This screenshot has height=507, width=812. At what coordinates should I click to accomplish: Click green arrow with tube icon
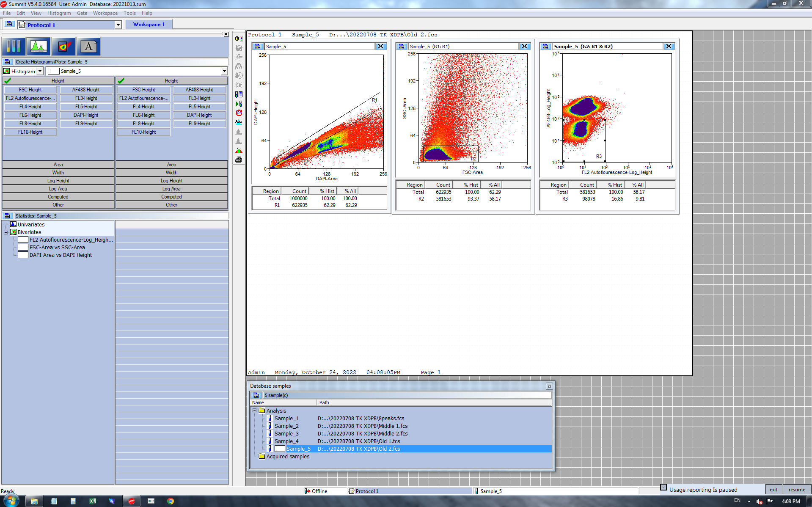point(239,104)
